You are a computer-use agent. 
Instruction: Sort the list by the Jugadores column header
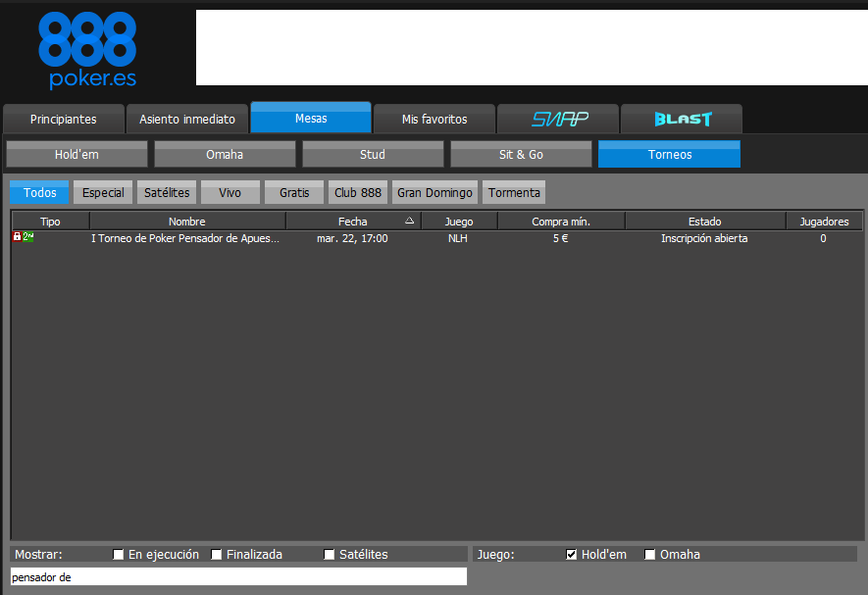tap(824, 222)
